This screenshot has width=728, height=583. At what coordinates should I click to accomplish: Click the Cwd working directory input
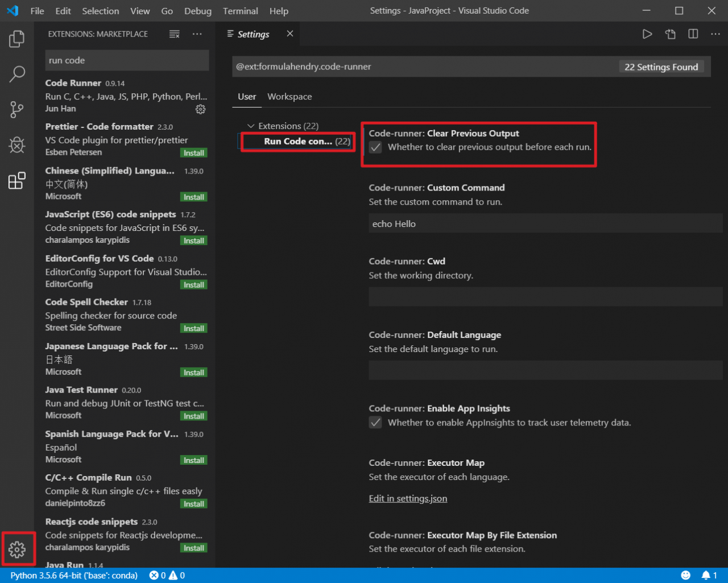[545, 297]
